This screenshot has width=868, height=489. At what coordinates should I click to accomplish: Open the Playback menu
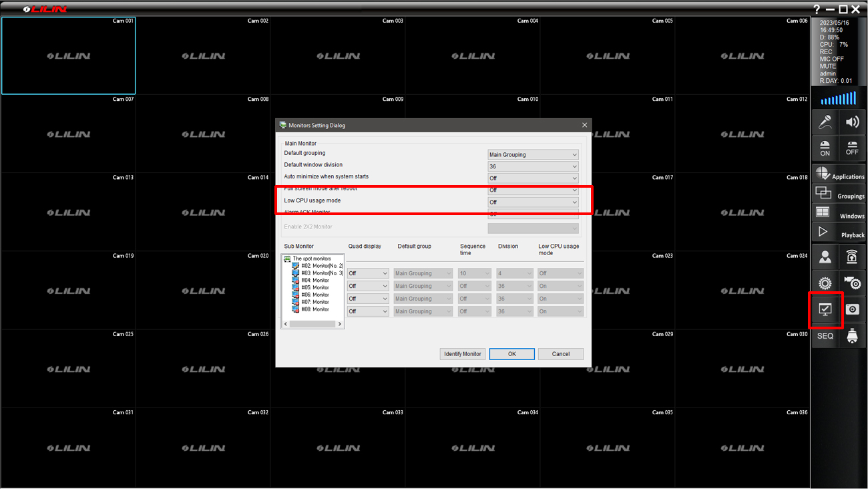click(839, 233)
